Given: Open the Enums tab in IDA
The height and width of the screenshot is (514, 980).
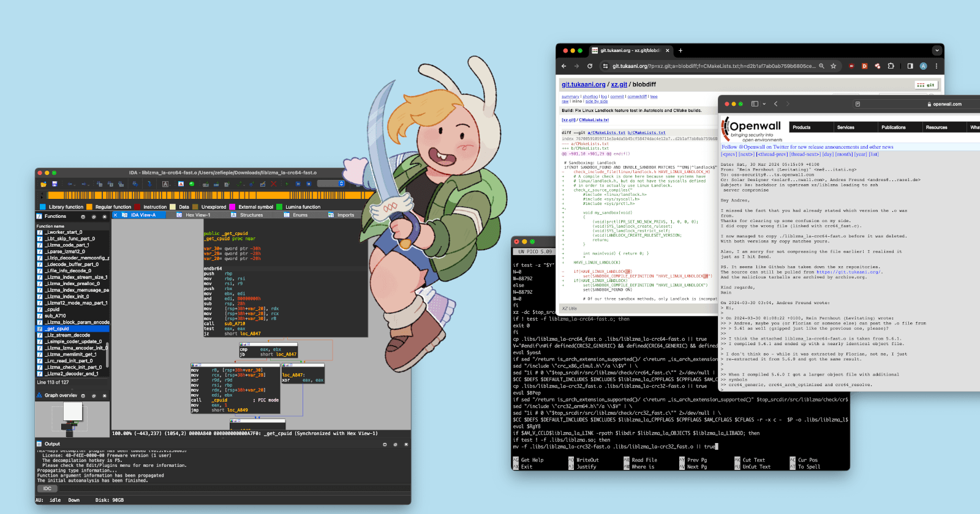Looking at the screenshot, I should tap(296, 215).
